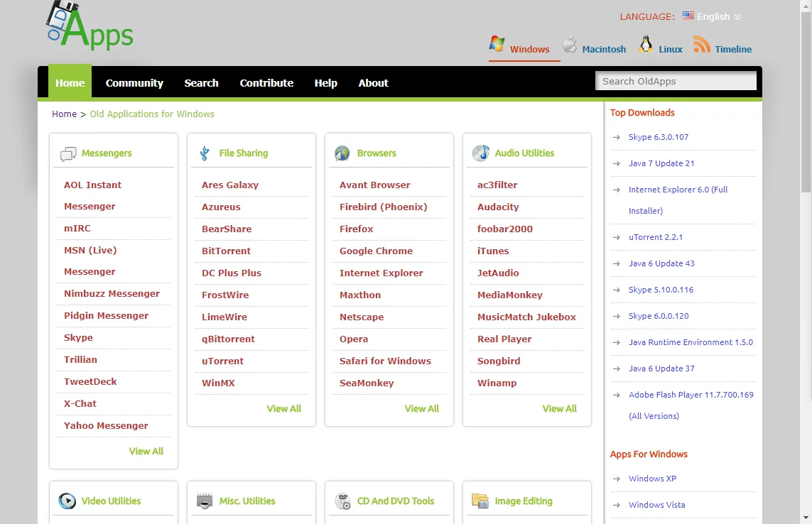812x524 pixels.
Task: Open the Search menu item
Action: (202, 83)
